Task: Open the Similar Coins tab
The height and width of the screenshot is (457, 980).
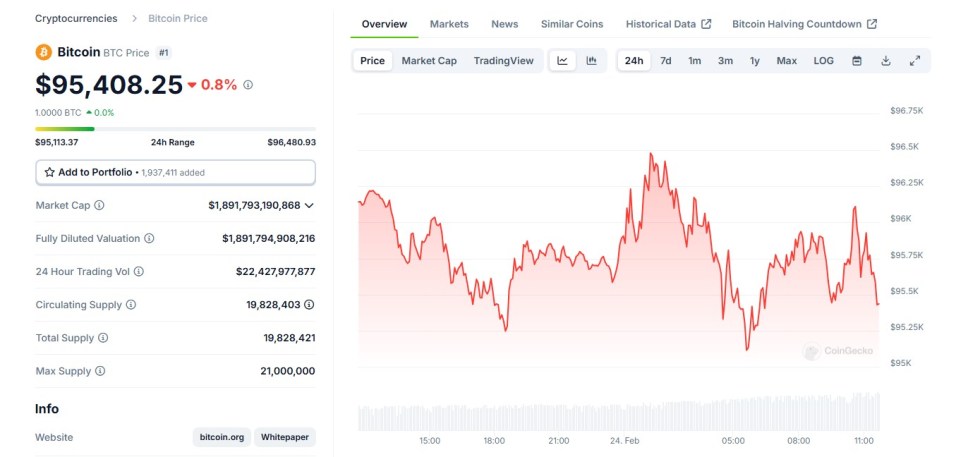Action: click(x=572, y=24)
